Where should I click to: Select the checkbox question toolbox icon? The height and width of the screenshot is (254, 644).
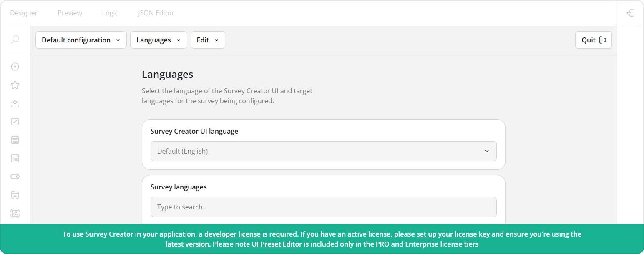tap(15, 122)
